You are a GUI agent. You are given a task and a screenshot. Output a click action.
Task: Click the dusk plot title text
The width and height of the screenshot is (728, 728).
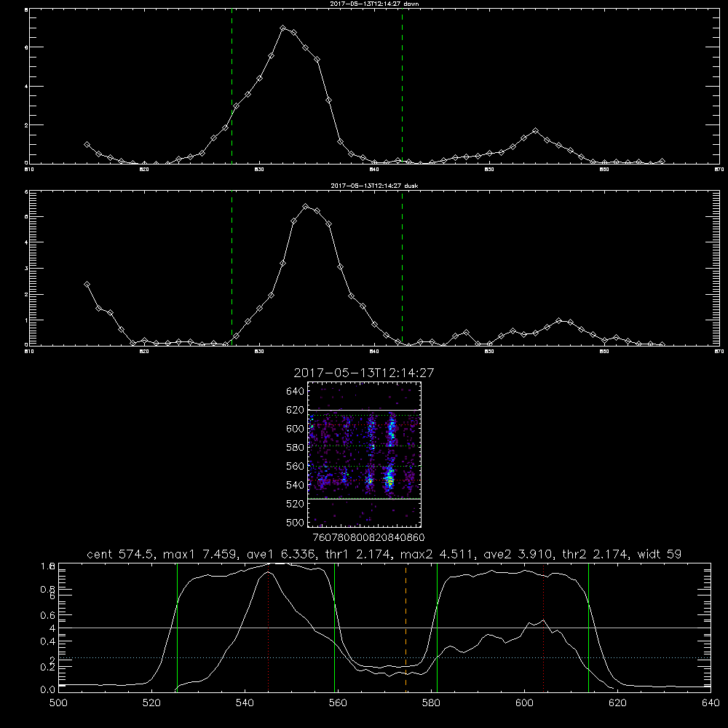coord(374,186)
